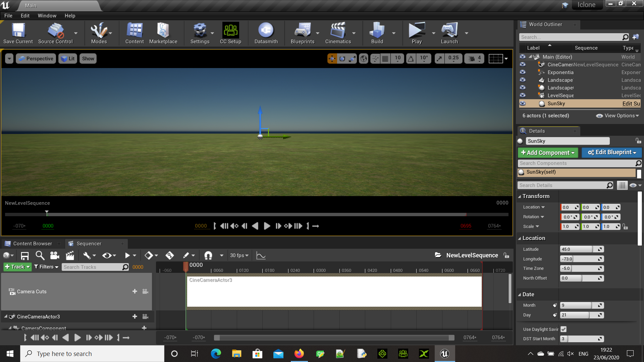This screenshot has width=644, height=362.
Task: Click the Edit Blueprint button
Action: tap(612, 153)
